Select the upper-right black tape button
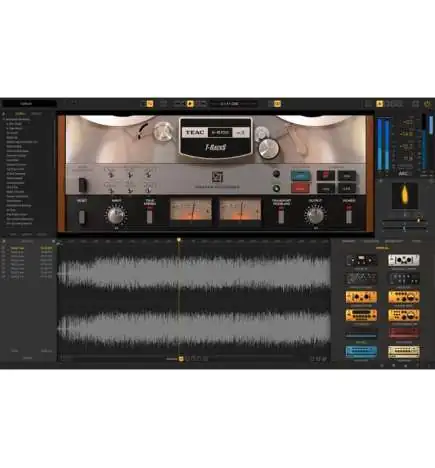435x468 pixels. (347, 176)
